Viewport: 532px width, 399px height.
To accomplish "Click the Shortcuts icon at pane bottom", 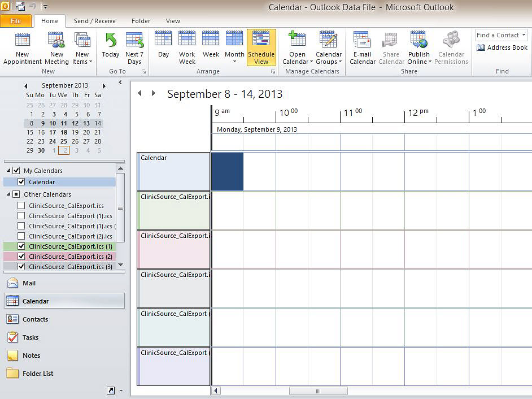I will 111,391.
